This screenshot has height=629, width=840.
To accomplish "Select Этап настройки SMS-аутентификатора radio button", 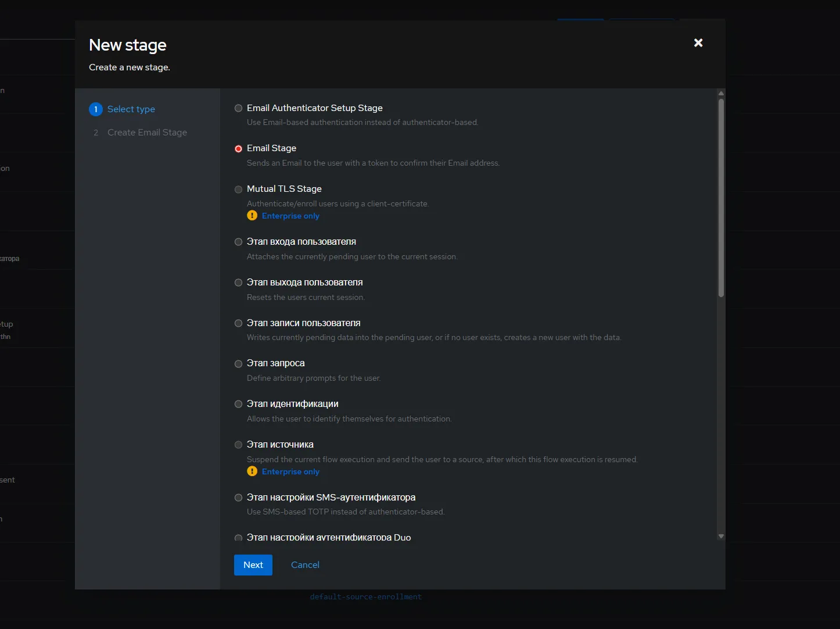I will (x=238, y=498).
